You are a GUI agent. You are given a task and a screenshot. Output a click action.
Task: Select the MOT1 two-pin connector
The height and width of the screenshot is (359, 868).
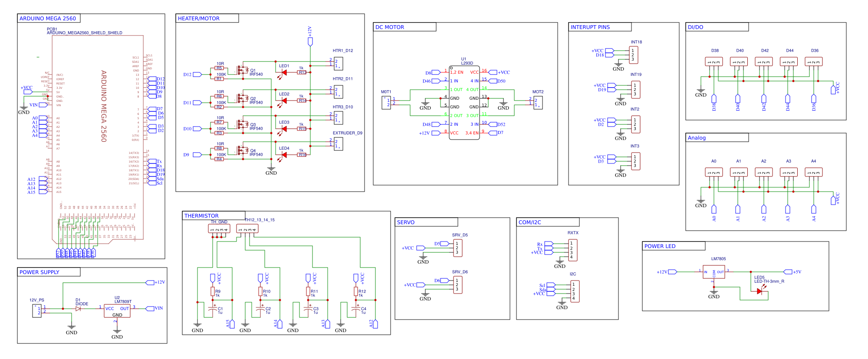tap(386, 103)
